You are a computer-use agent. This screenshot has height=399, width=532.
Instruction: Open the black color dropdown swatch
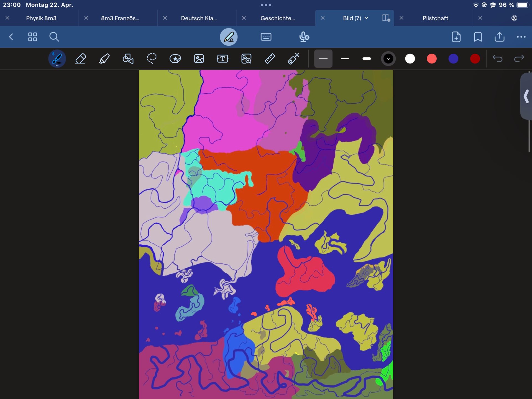click(x=388, y=59)
